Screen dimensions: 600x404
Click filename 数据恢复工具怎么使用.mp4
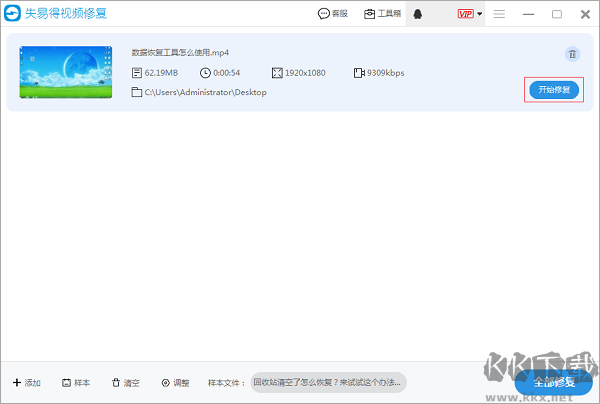click(x=180, y=52)
